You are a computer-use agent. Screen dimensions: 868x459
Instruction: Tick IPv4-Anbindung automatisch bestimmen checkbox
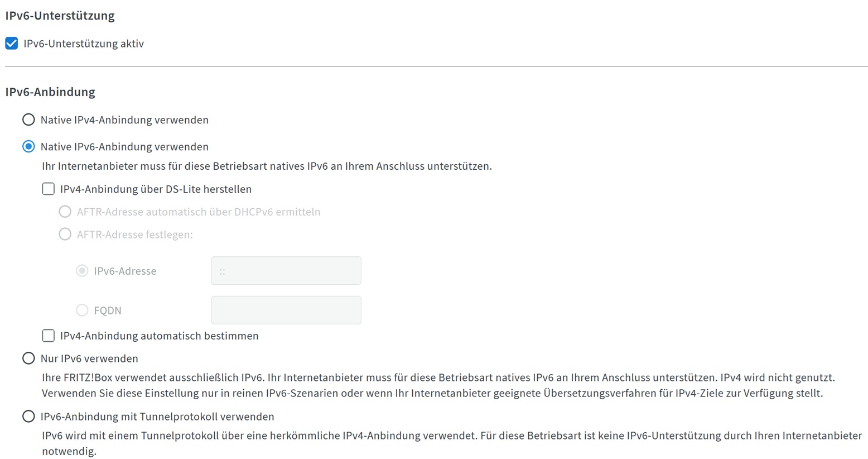(x=49, y=336)
